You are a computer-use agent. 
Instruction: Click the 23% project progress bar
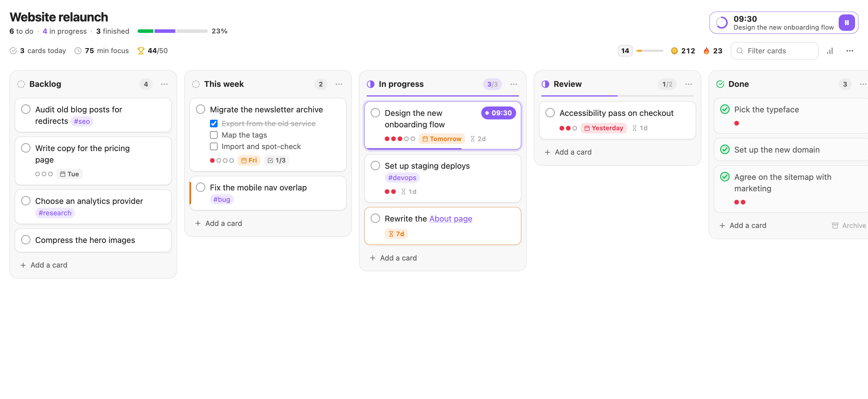[172, 31]
